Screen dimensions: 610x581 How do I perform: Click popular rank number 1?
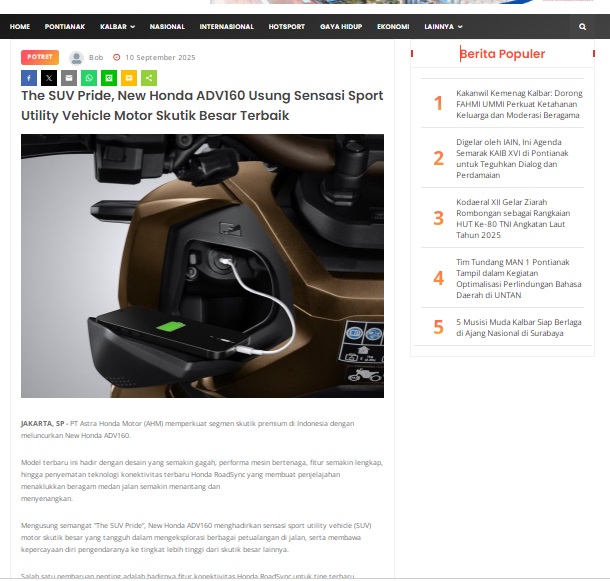tap(438, 104)
